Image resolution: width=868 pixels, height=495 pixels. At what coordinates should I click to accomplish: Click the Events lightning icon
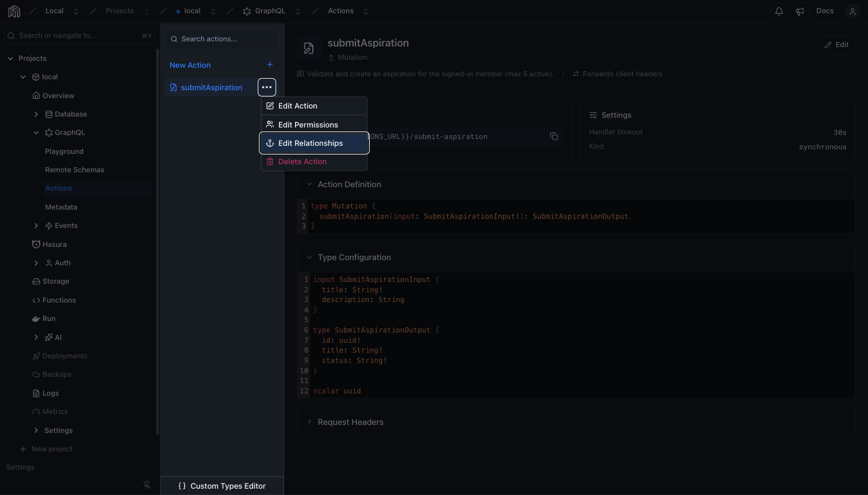point(49,226)
